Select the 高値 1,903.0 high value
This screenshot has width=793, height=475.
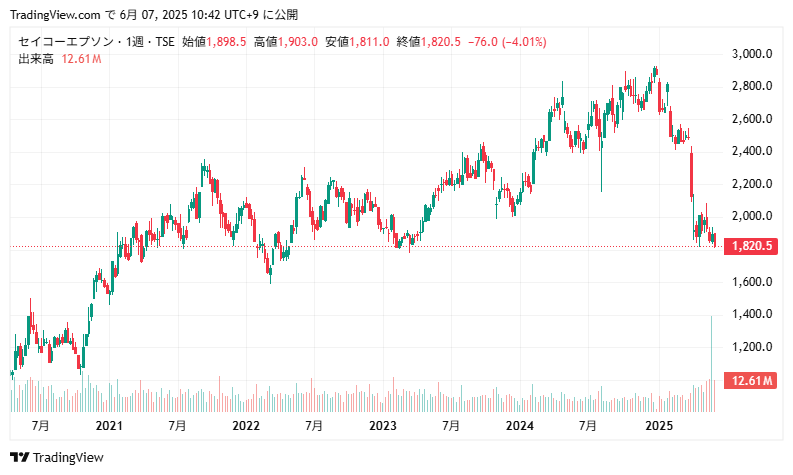pyautogui.click(x=286, y=41)
